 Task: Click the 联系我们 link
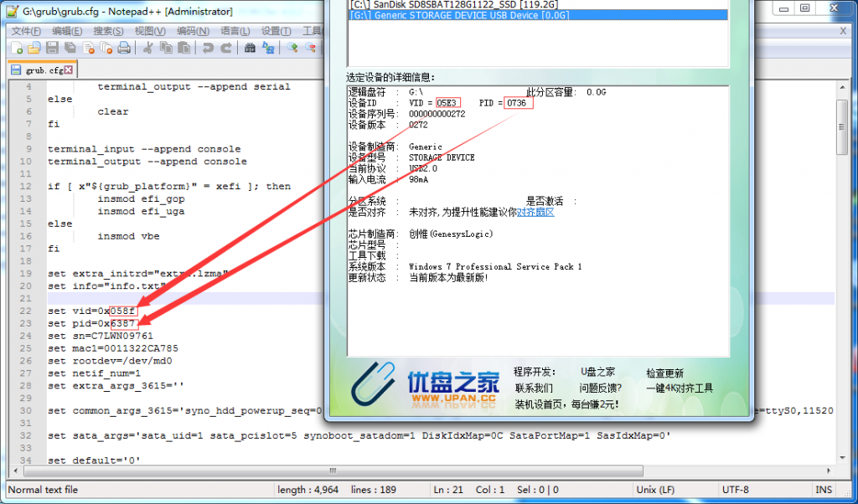tap(534, 388)
